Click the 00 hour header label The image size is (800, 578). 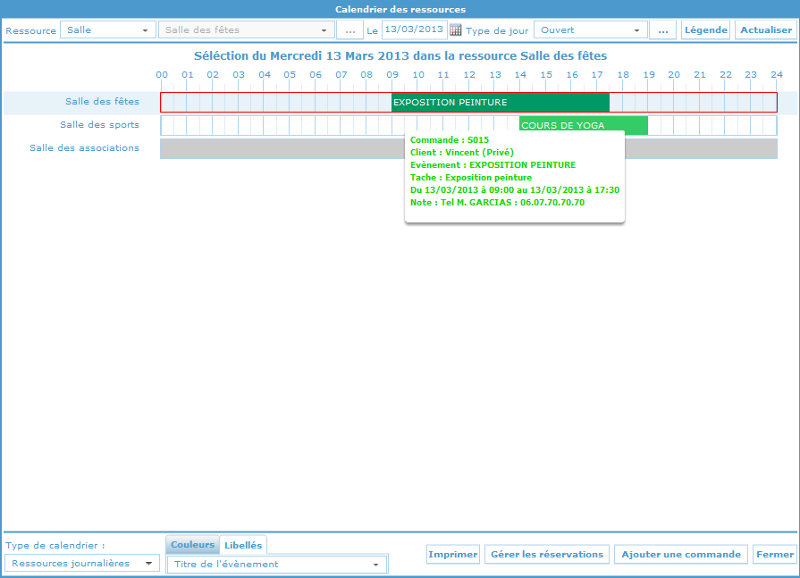tap(162, 75)
